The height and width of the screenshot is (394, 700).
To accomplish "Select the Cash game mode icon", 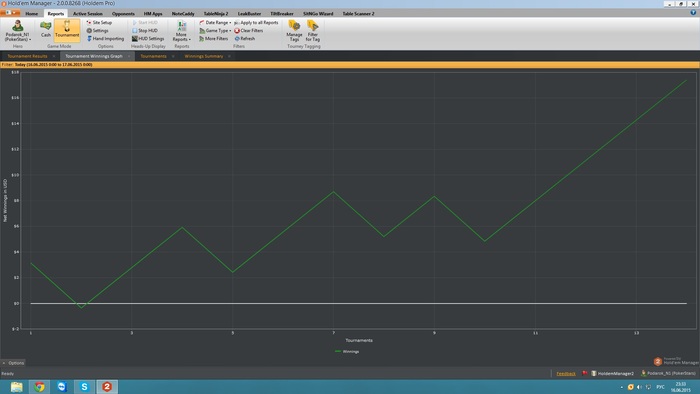I will tap(46, 29).
